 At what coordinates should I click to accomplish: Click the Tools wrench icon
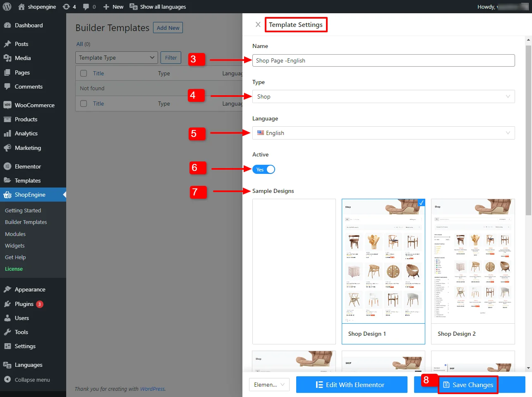tap(7, 332)
